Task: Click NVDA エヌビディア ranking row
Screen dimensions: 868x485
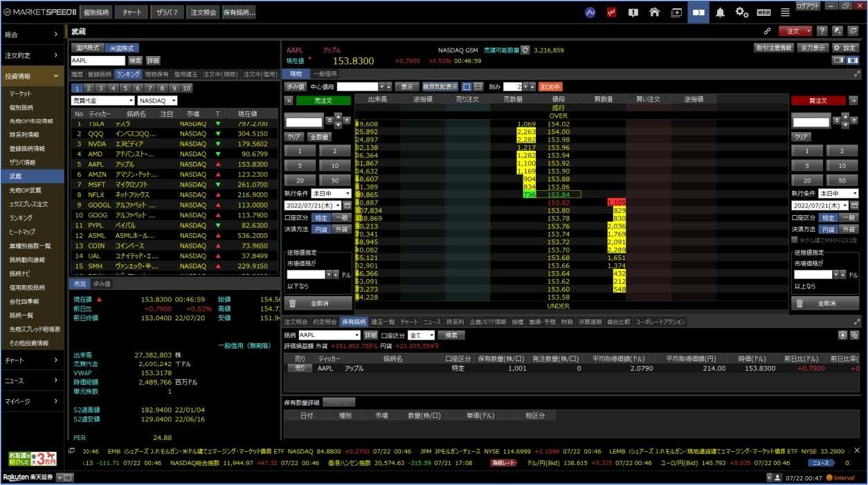Action: pos(174,144)
